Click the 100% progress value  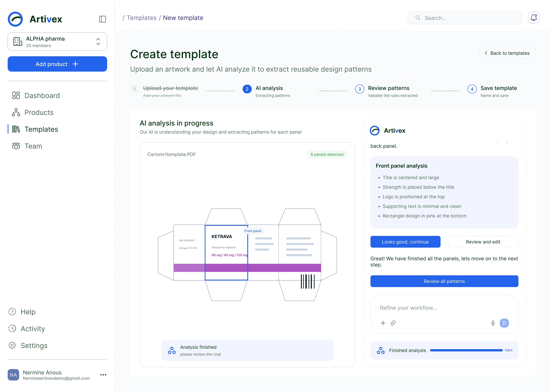click(x=509, y=350)
